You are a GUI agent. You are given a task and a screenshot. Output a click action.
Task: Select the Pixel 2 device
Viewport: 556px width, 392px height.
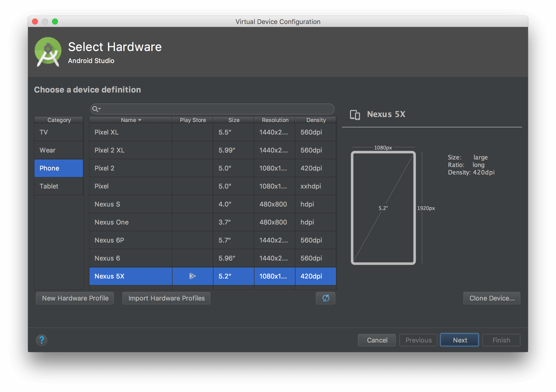click(x=213, y=168)
